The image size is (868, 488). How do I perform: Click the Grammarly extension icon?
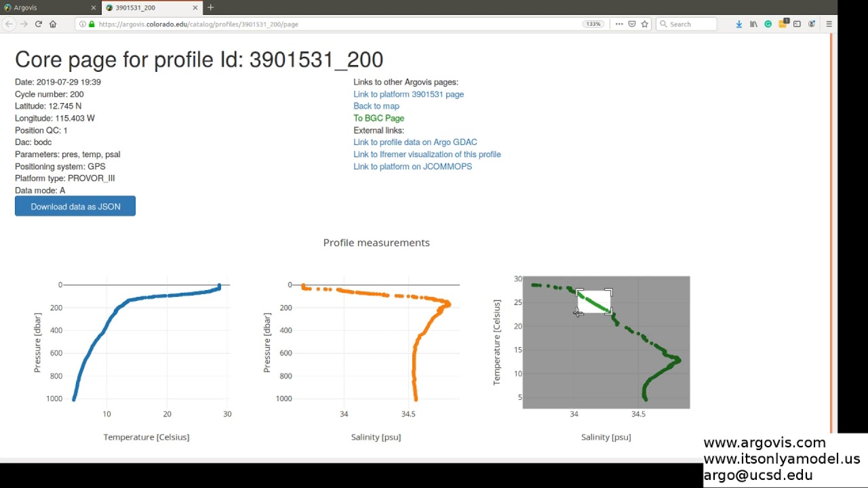point(768,24)
